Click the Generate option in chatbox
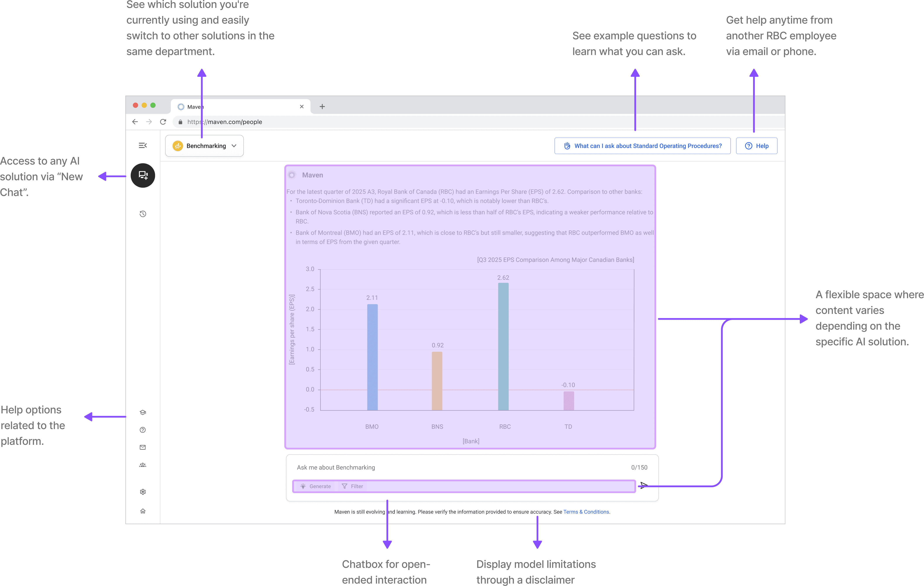The image size is (924, 586). 315,486
